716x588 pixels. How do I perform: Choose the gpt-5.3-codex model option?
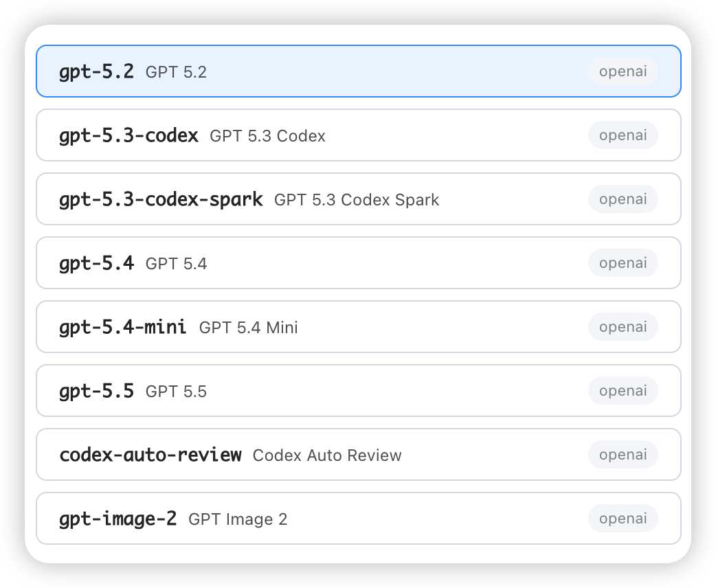coord(359,135)
